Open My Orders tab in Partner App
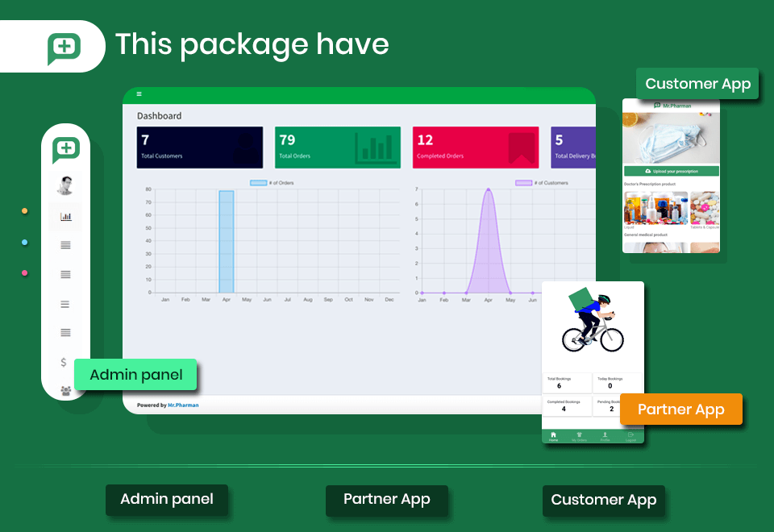 [579, 437]
